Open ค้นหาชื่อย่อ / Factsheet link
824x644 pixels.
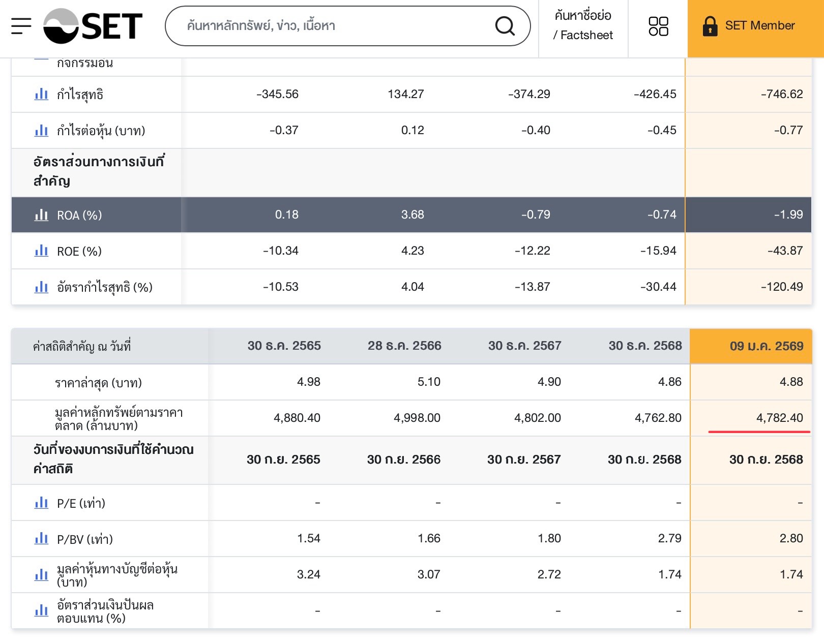pyautogui.click(x=583, y=25)
